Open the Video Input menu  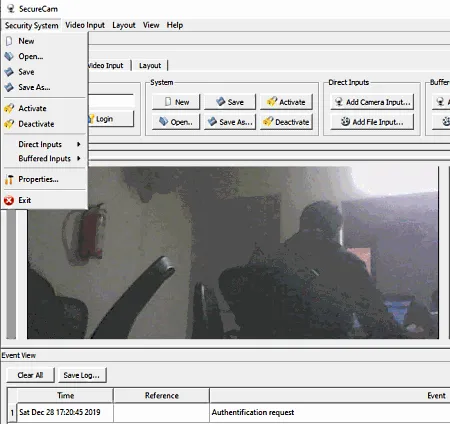[x=85, y=25]
